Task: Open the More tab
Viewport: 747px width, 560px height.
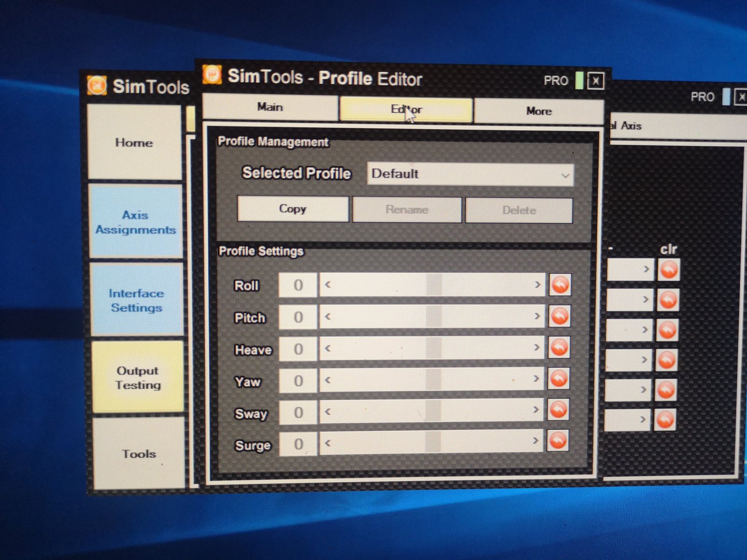Action: [x=539, y=111]
